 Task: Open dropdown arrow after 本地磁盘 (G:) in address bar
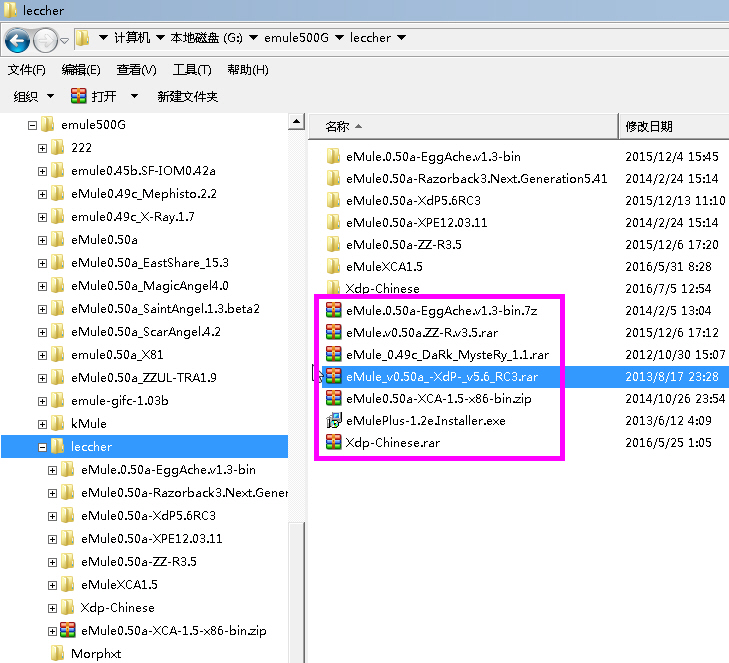[x=254, y=37]
